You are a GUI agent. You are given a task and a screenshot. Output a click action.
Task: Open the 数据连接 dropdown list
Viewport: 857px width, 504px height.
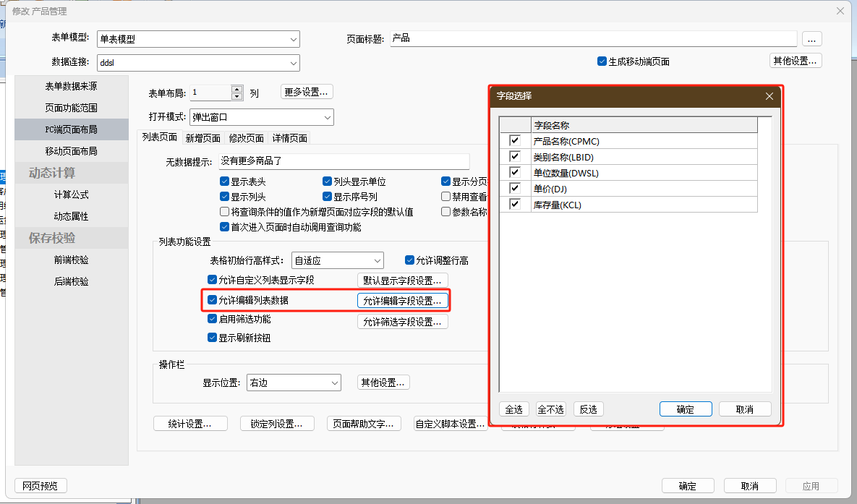coord(293,63)
